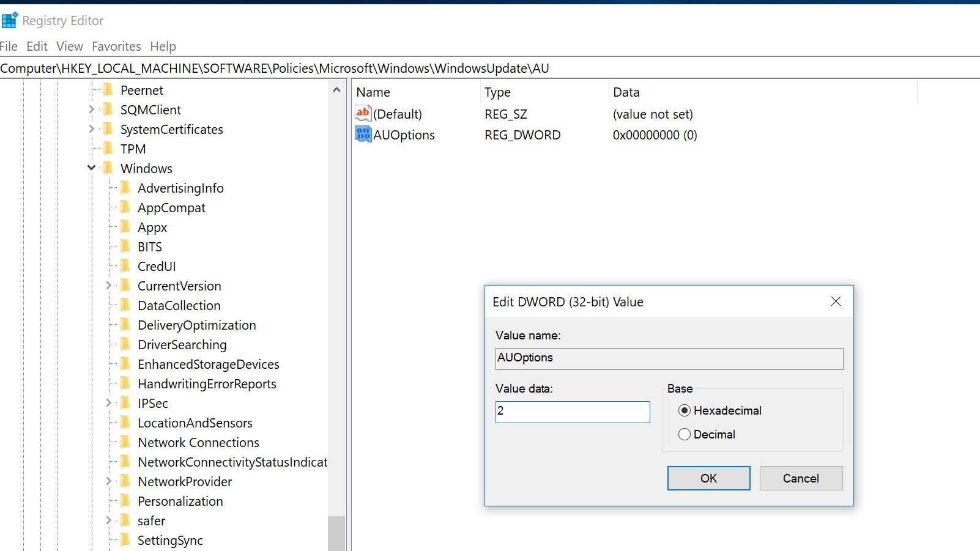980x551 pixels.
Task: Click the REG_DWORD type cell
Action: pyautogui.click(x=522, y=135)
